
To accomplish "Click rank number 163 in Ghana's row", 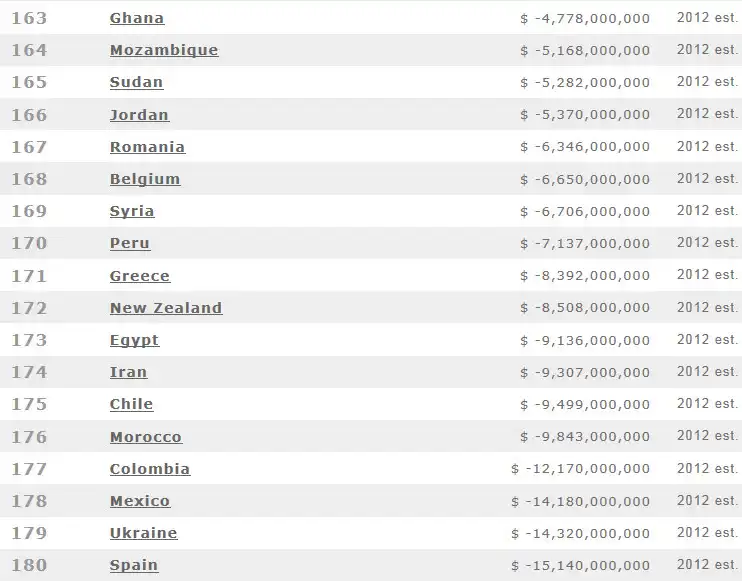I will coord(29,18).
